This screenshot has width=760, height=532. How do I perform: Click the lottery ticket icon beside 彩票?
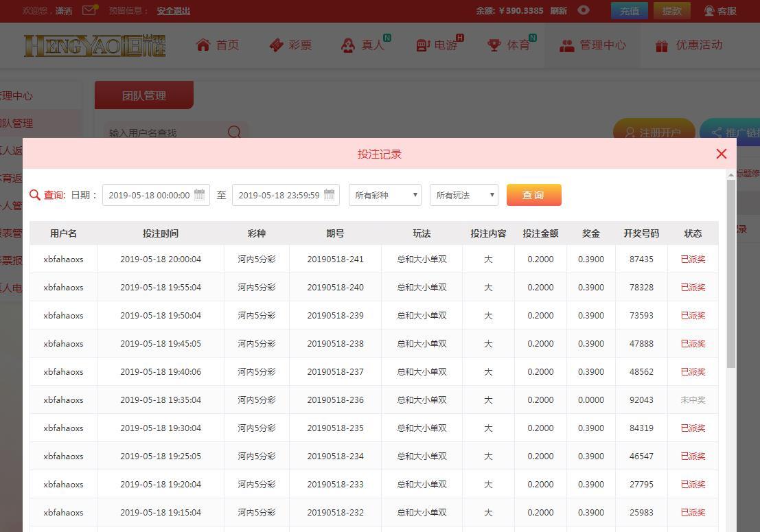(276, 45)
